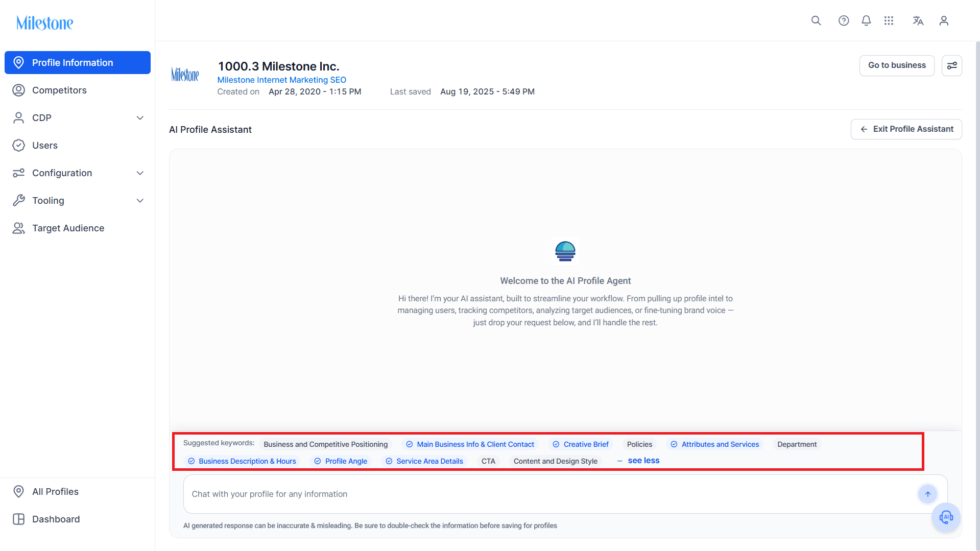Image resolution: width=980 pixels, height=551 pixels.
Task: Open the user account icon
Action: coord(944,20)
